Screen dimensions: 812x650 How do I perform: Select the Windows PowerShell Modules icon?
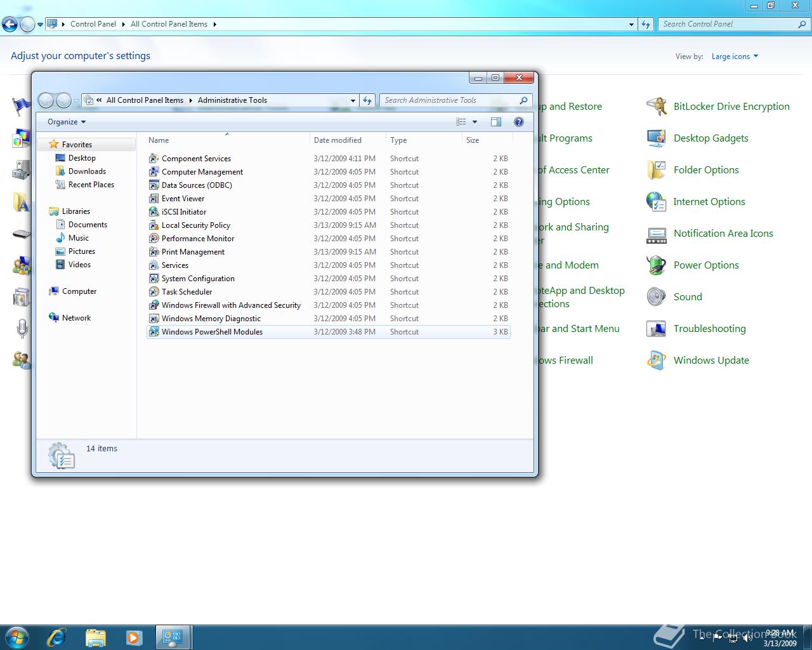(154, 332)
